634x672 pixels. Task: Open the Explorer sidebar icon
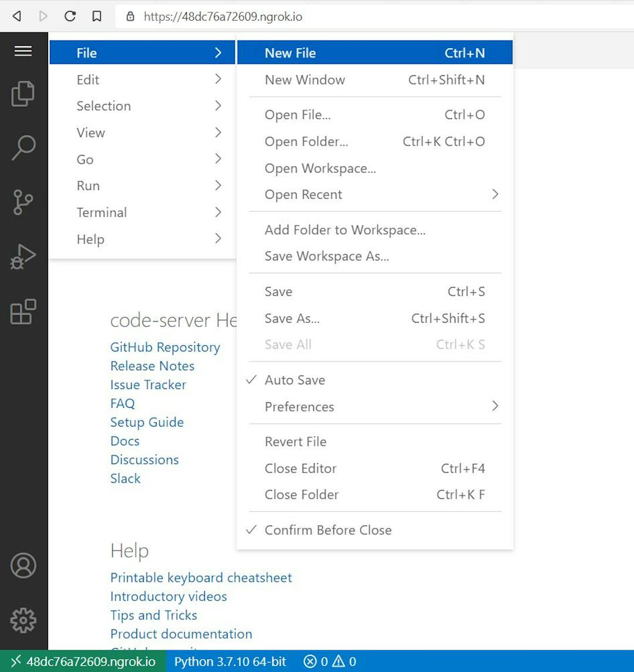tap(23, 93)
